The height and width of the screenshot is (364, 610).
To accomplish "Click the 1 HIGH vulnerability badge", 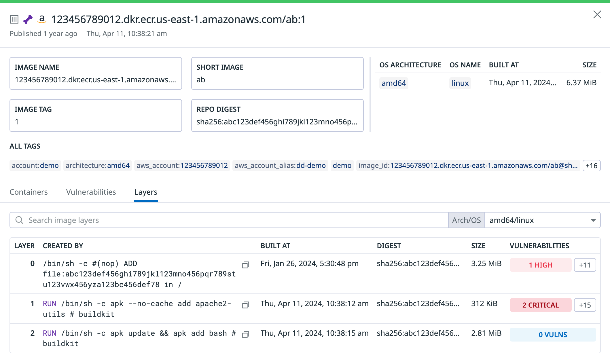I will click(540, 265).
